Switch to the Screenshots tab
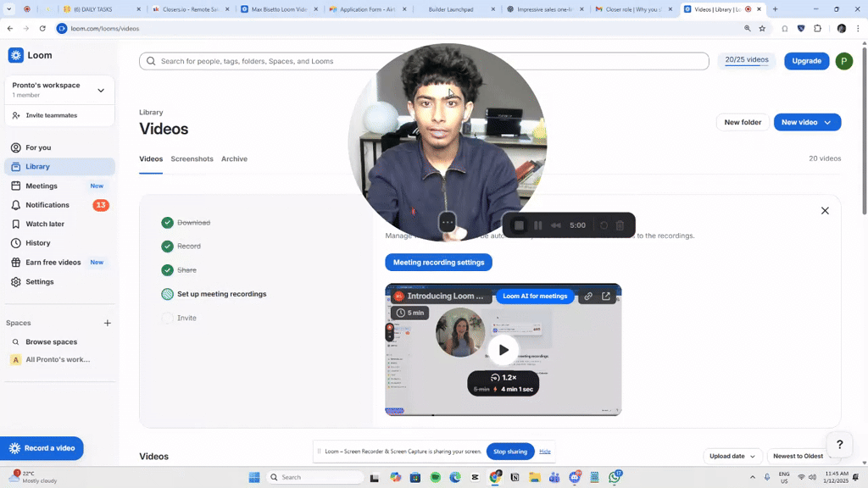The height and width of the screenshot is (488, 868). (x=192, y=158)
